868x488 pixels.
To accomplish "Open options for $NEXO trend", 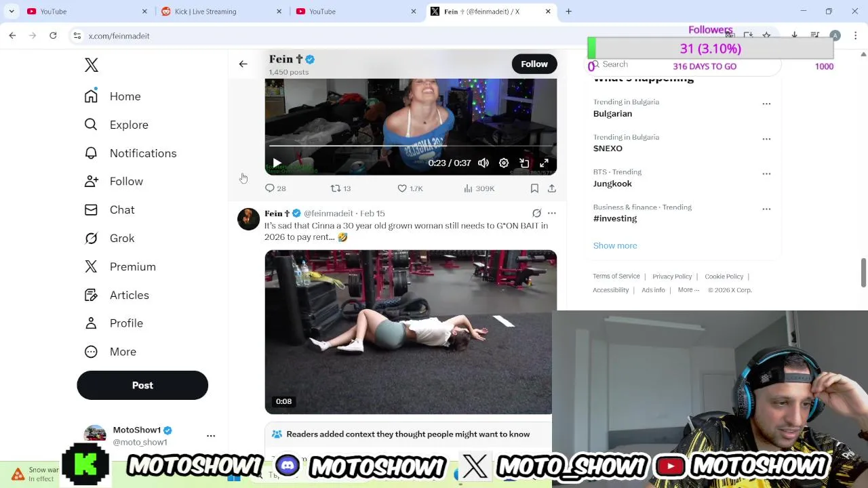I will [766, 139].
